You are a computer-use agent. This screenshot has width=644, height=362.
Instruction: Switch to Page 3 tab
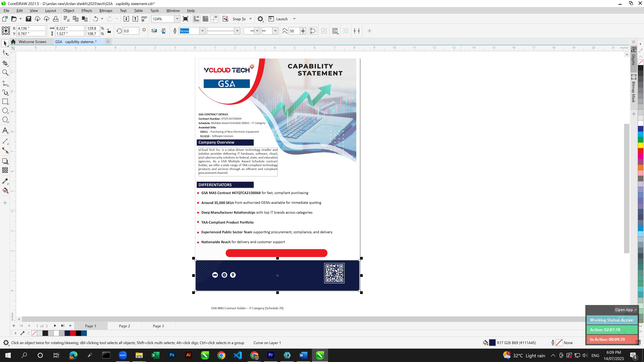pos(158,326)
